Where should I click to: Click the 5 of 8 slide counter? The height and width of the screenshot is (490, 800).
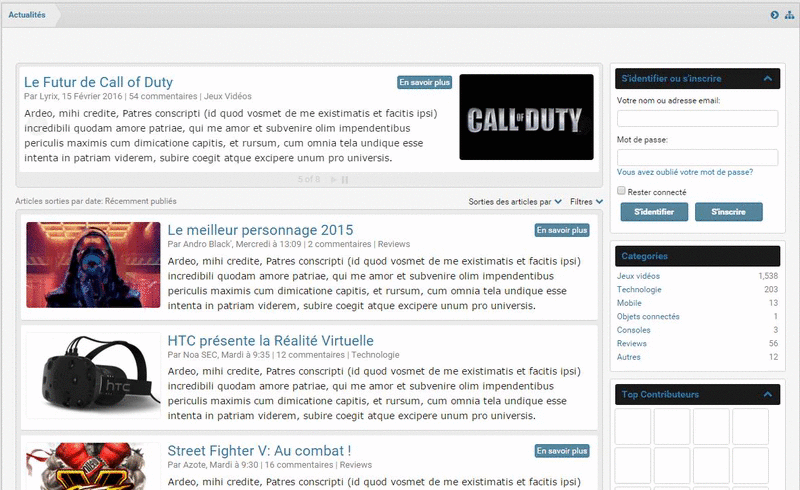[309, 180]
